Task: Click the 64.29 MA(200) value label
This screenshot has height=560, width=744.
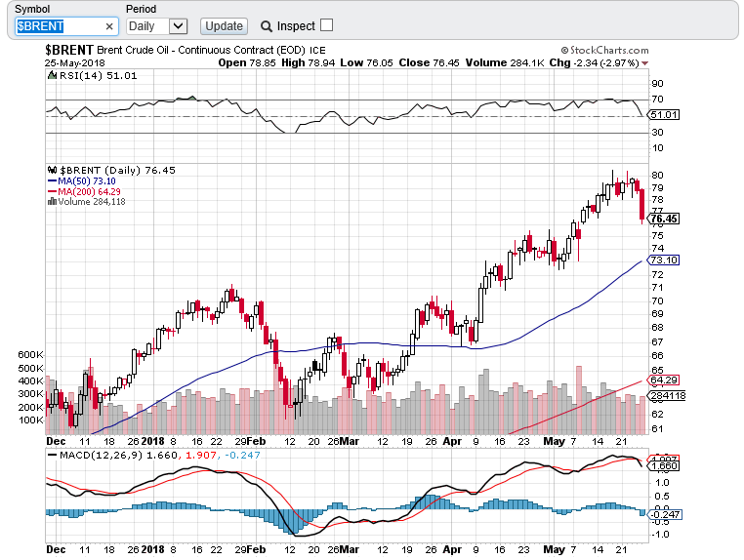Action: pos(664,380)
